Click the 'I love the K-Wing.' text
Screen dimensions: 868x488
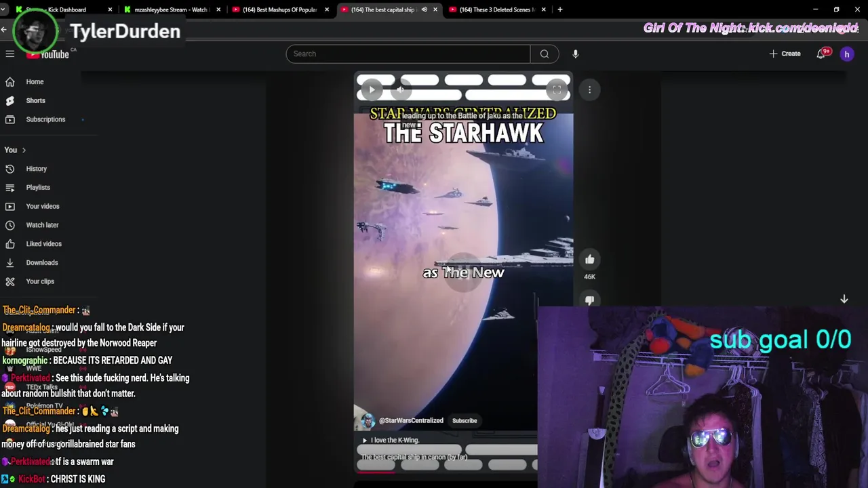coord(395,440)
